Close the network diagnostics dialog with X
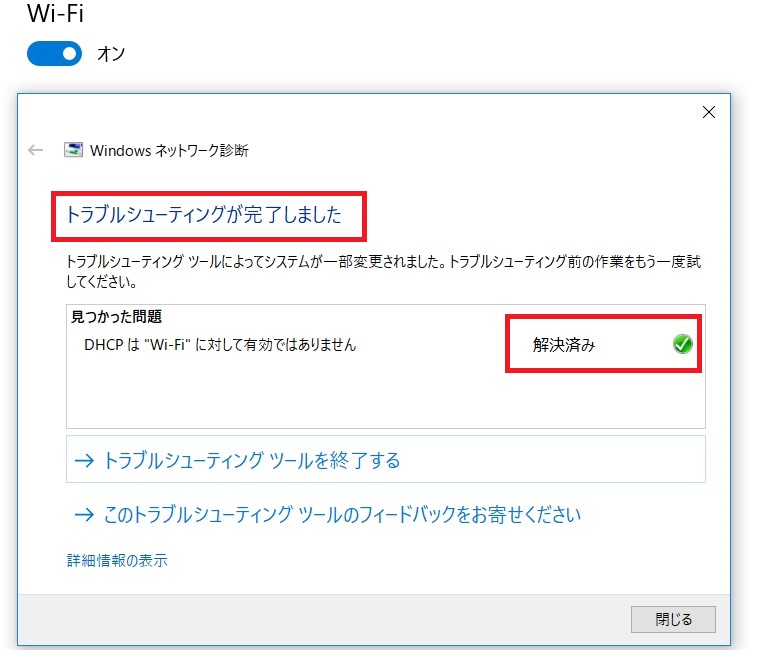The image size is (770, 650). coord(709,112)
